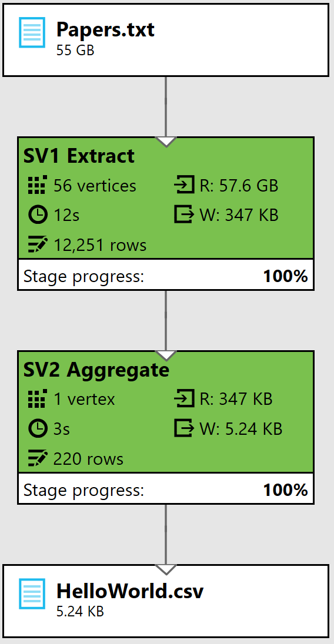The image size is (334, 644).
Task: Click the write icon beside W: 347 KB
Action: click(183, 215)
